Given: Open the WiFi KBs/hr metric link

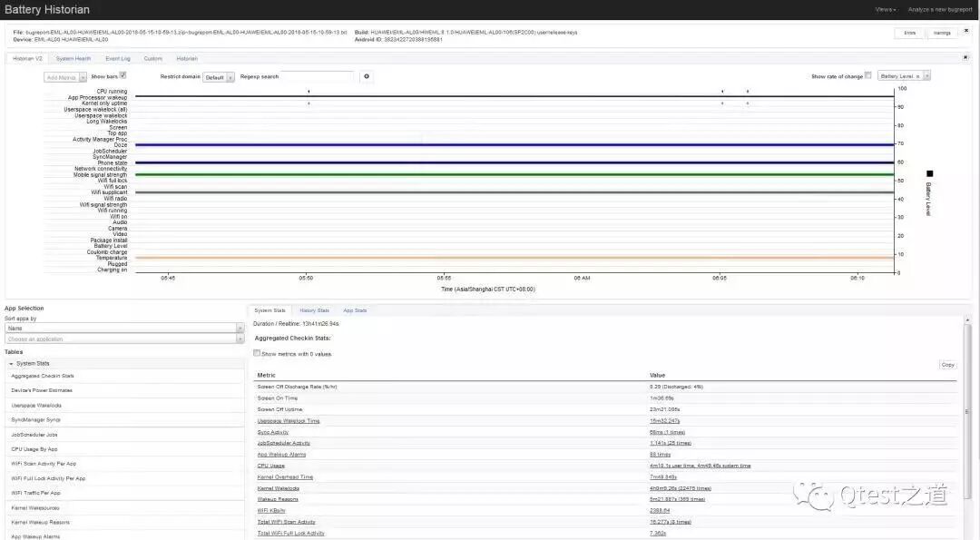Looking at the screenshot, I should (x=271, y=511).
